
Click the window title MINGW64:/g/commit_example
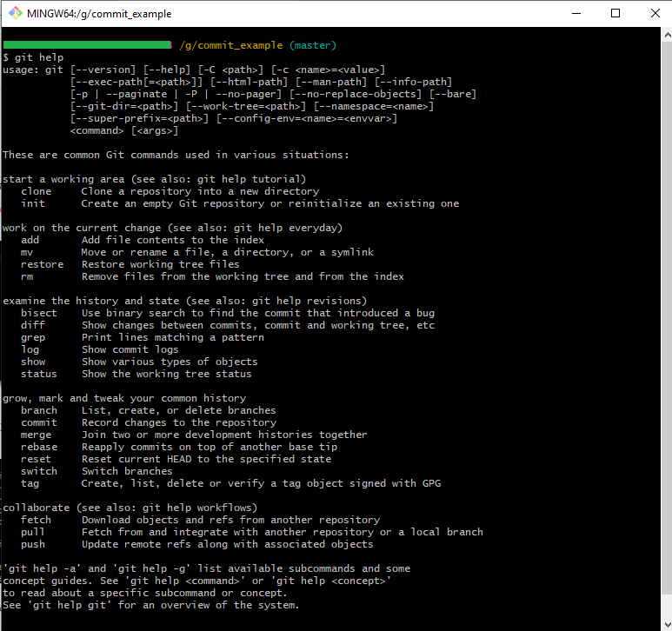point(99,14)
